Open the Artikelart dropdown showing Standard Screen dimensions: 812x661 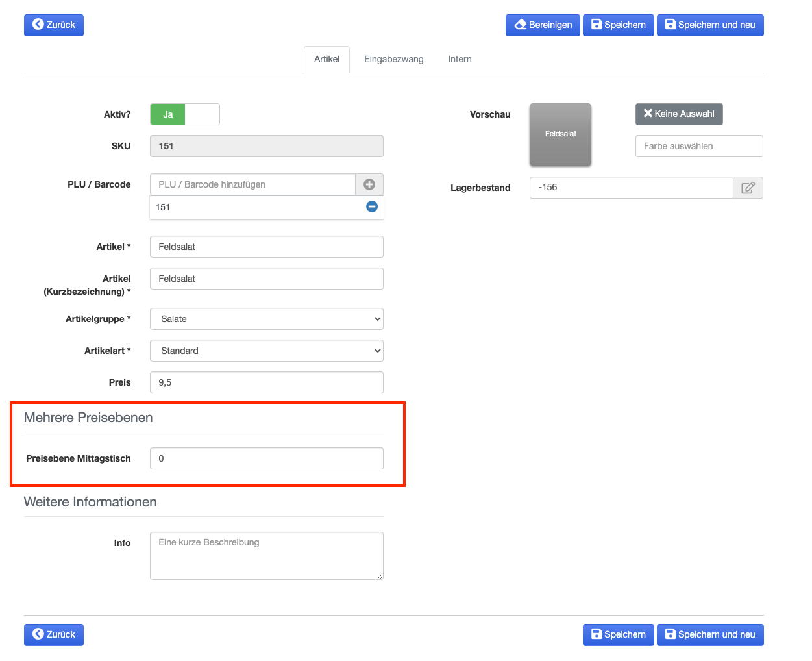(267, 351)
